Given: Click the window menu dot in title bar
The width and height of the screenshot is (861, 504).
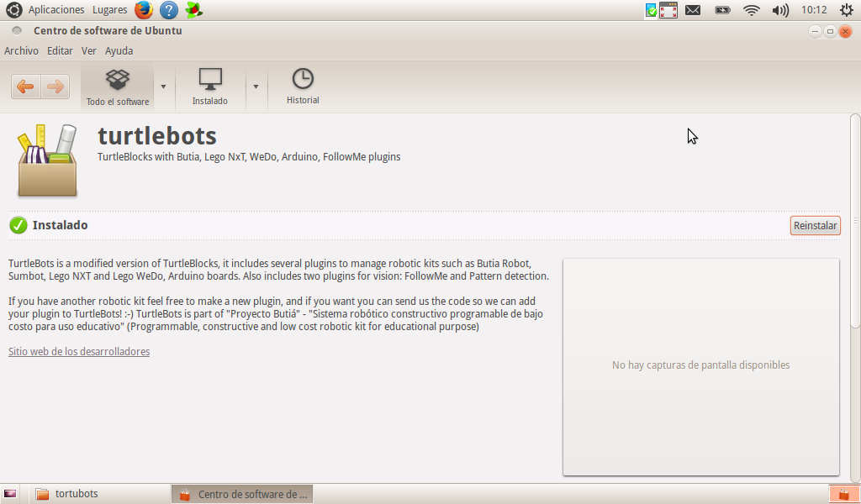Looking at the screenshot, I should click(x=17, y=31).
